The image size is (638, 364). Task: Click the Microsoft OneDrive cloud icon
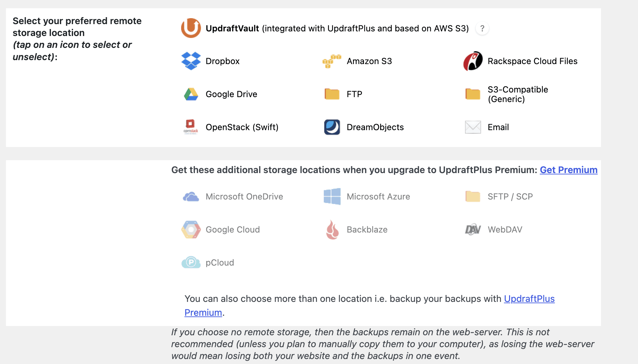[x=191, y=197]
